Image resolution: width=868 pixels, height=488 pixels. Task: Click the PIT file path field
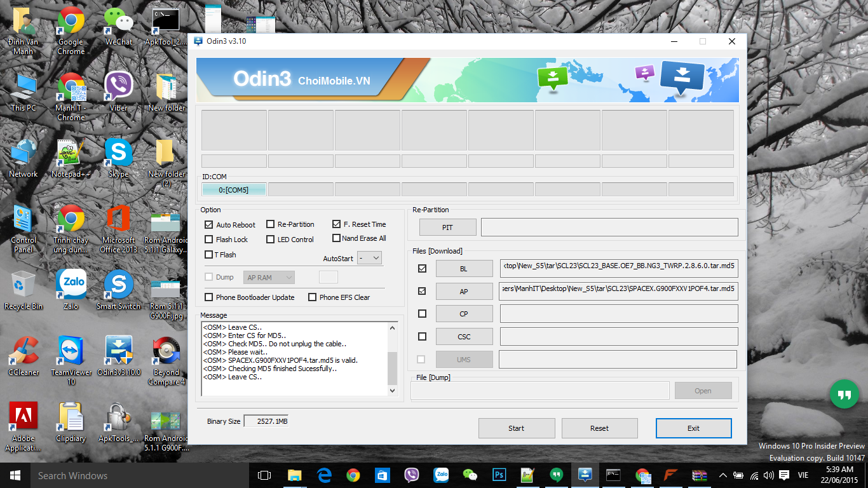pos(609,227)
